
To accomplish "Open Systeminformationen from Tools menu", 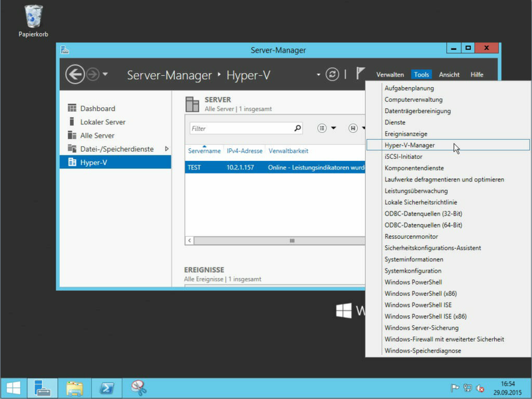I will pyautogui.click(x=448, y=259).
